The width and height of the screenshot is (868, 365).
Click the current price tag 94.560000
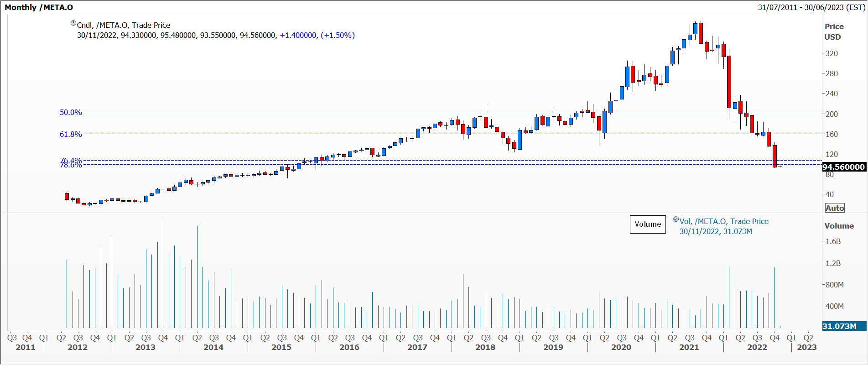tap(843, 167)
